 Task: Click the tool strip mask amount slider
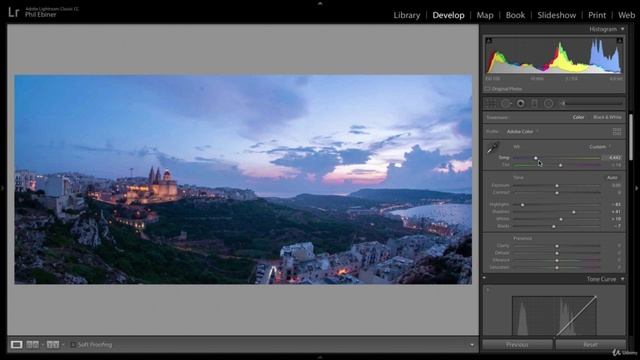(x=593, y=104)
